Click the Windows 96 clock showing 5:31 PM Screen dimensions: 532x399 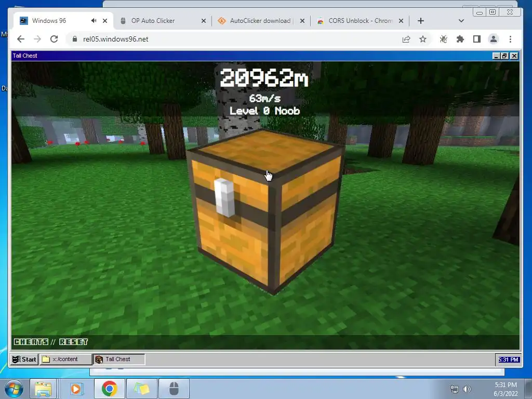point(508,360)
